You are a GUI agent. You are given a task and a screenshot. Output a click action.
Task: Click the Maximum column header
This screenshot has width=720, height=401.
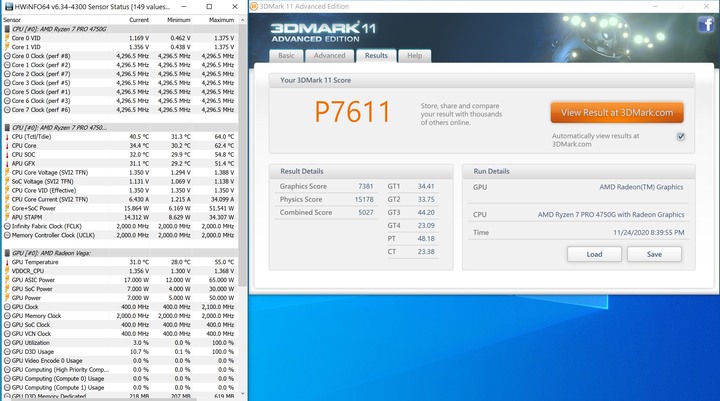[221, 20]
